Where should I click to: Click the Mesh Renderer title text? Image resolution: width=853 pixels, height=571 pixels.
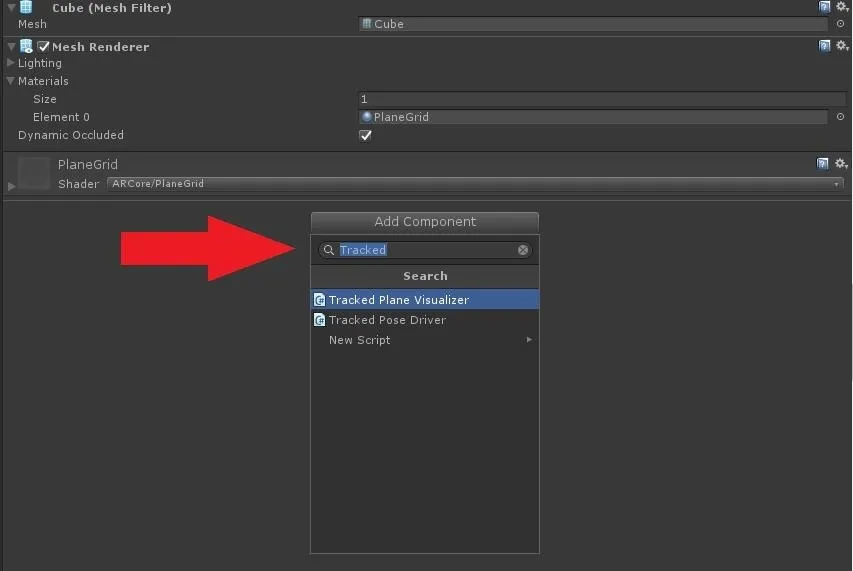pos(101,47)
